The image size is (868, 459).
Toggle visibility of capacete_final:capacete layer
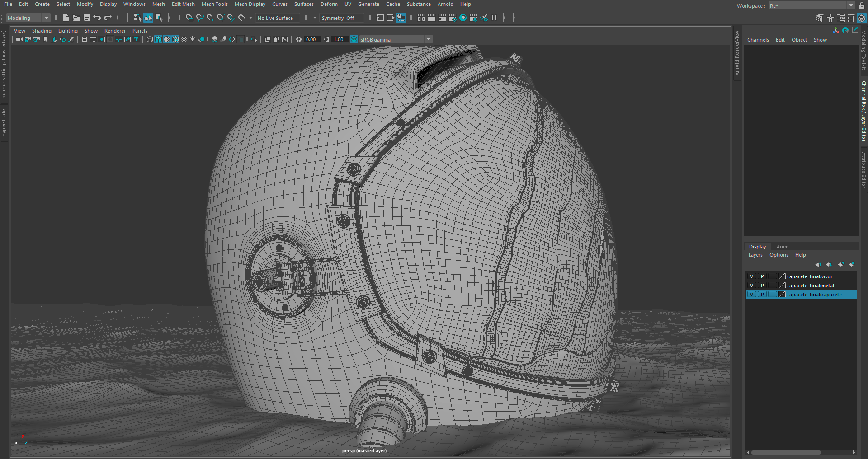751,295
